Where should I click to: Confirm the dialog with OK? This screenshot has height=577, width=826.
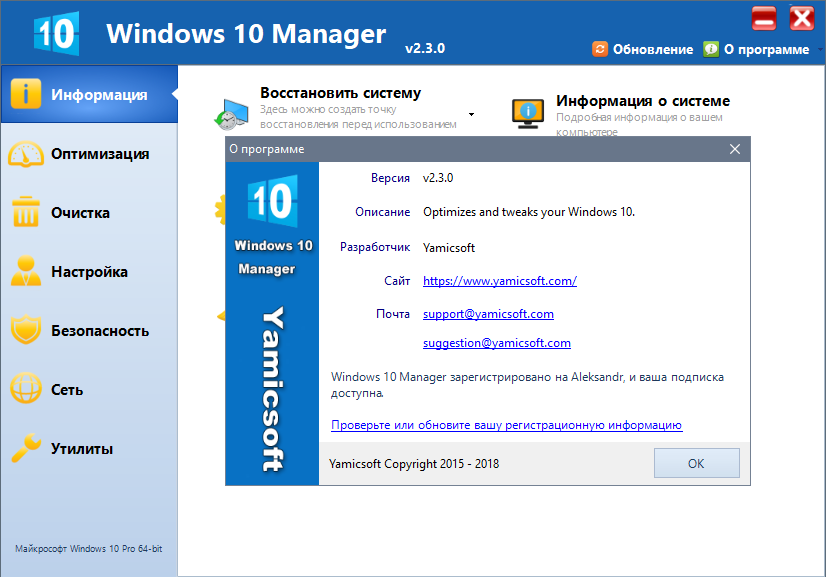(696, 463)
